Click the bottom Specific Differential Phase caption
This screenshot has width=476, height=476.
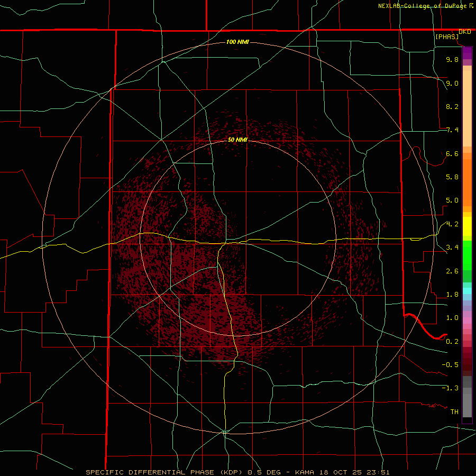237,472
